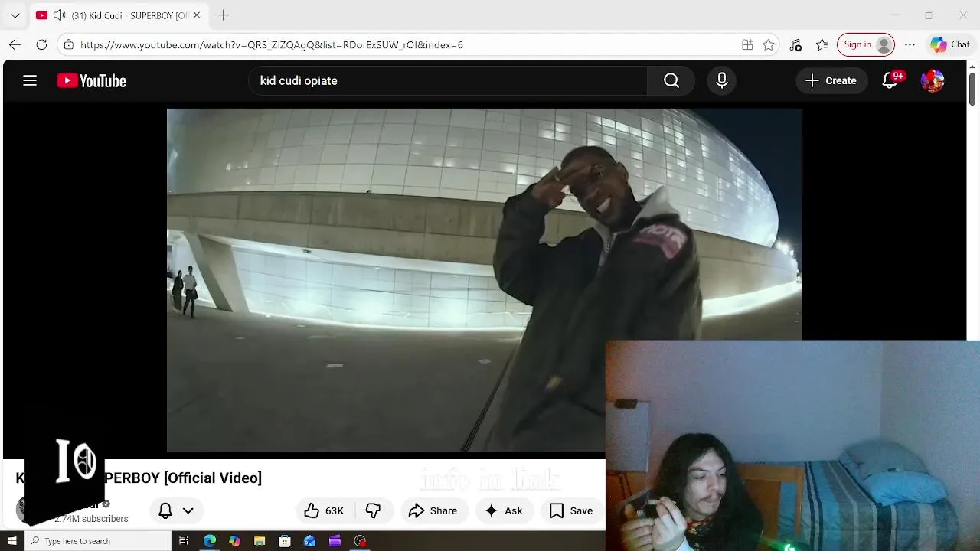The width and height of the screenshot is (980, 551).
Task: Close the Kid Cudi SUPERBOY tab
Action: [x=197, y=15]
